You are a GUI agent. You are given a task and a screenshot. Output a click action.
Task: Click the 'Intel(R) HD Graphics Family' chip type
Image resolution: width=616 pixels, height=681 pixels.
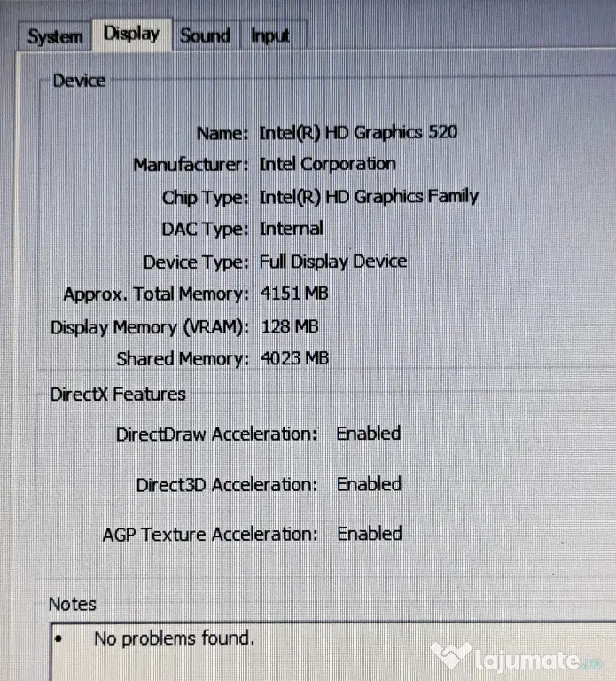(369, 197)
